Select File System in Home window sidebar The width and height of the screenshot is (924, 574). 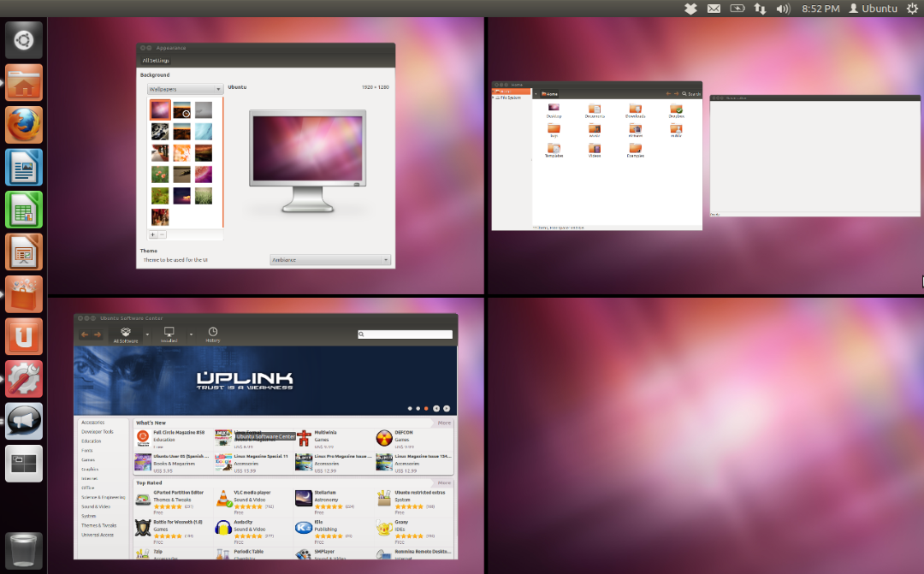point(511,98)
